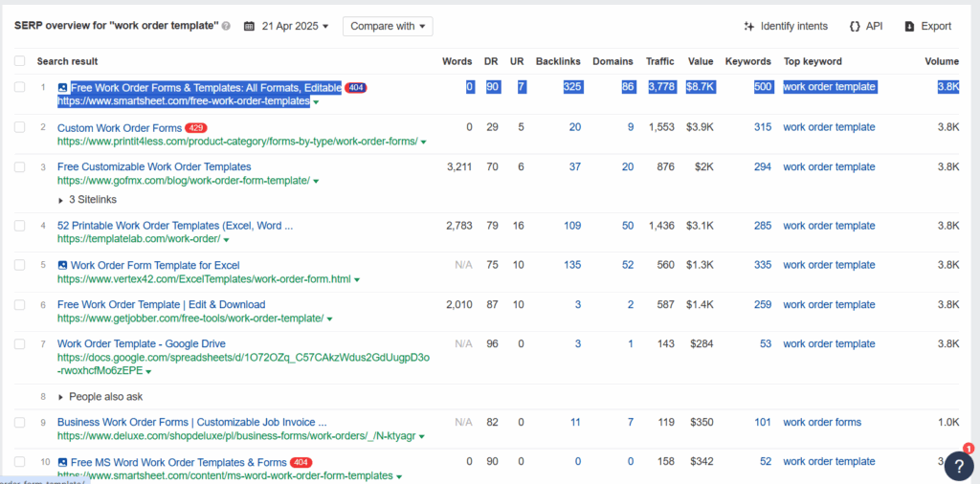Click the 1,553 traffic value for printit4less
This screenshot has width=980, height=484.
661,127
